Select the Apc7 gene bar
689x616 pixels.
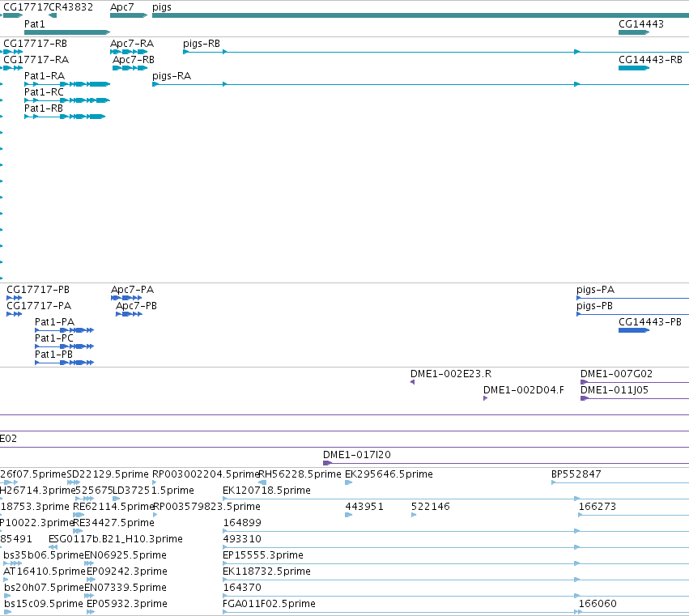(x=128, y=15)
